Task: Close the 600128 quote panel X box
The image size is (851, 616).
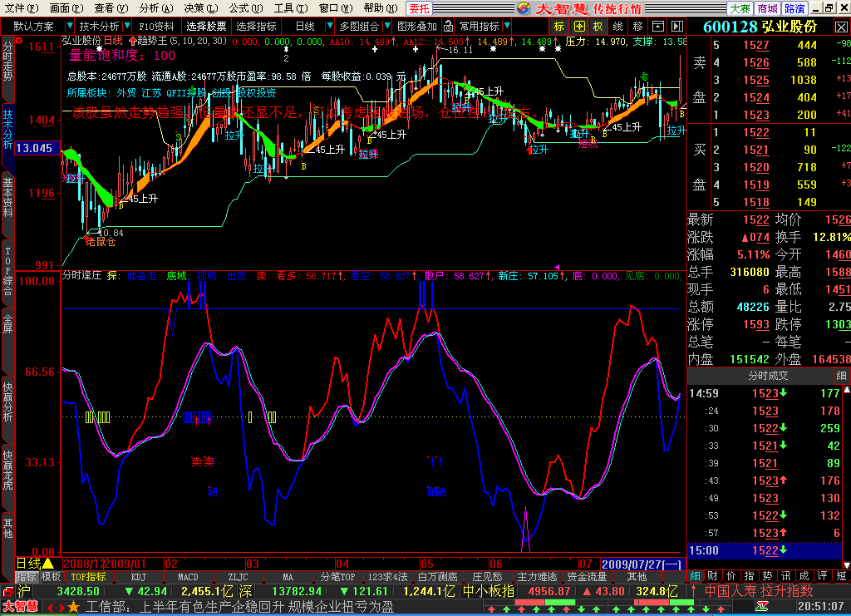Action: (841, 27)
